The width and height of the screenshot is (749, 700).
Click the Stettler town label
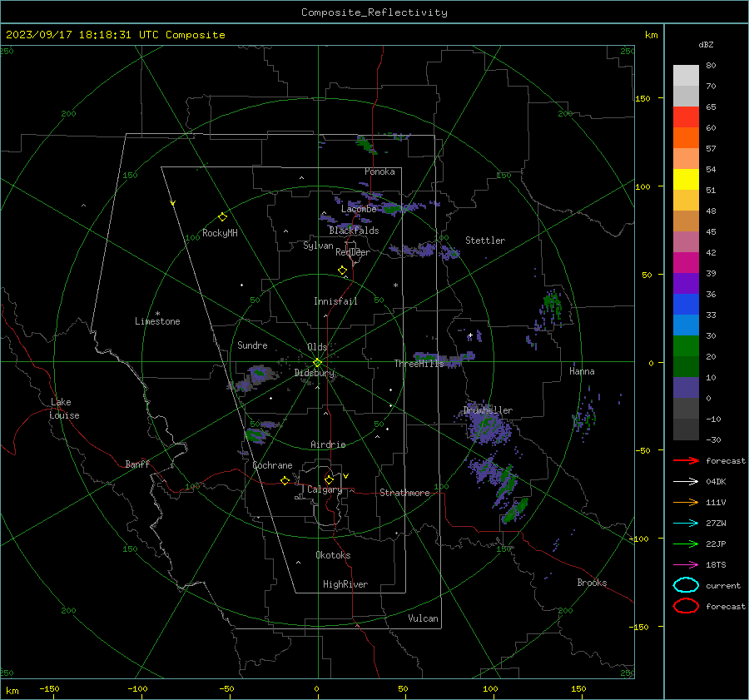click(x=485, y=241)
